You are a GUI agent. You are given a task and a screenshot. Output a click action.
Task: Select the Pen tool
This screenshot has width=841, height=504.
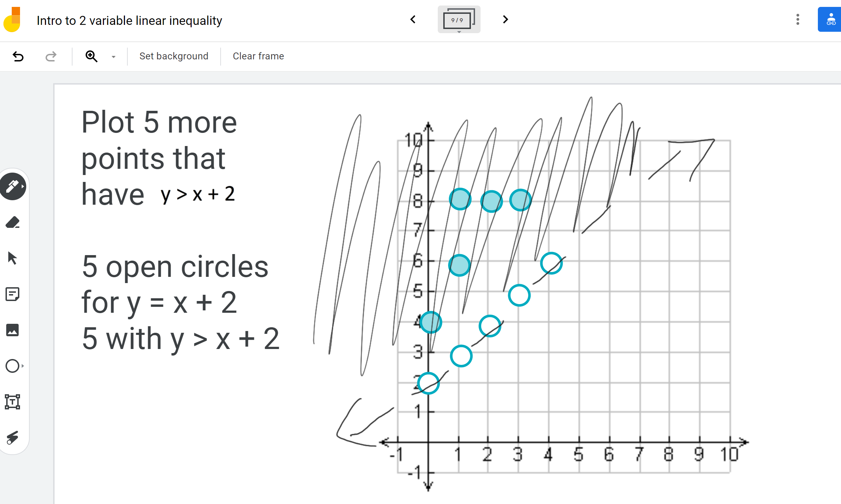13,186
